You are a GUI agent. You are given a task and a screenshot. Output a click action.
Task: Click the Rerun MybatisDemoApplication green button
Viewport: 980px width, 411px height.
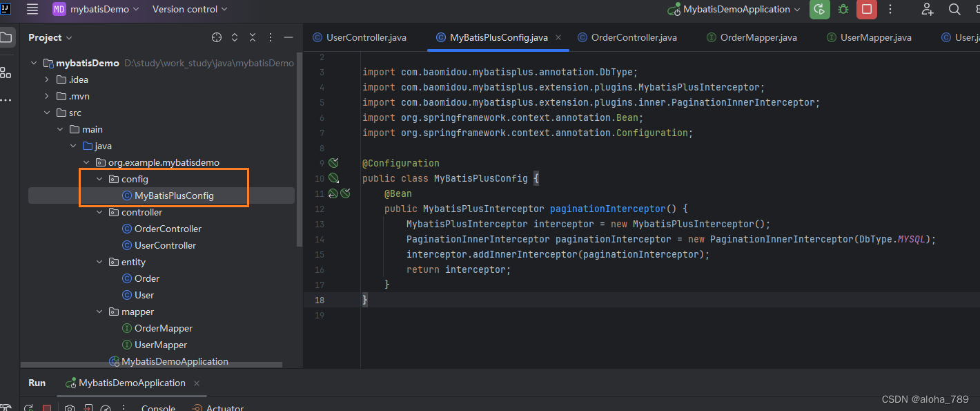click(819, 9)
